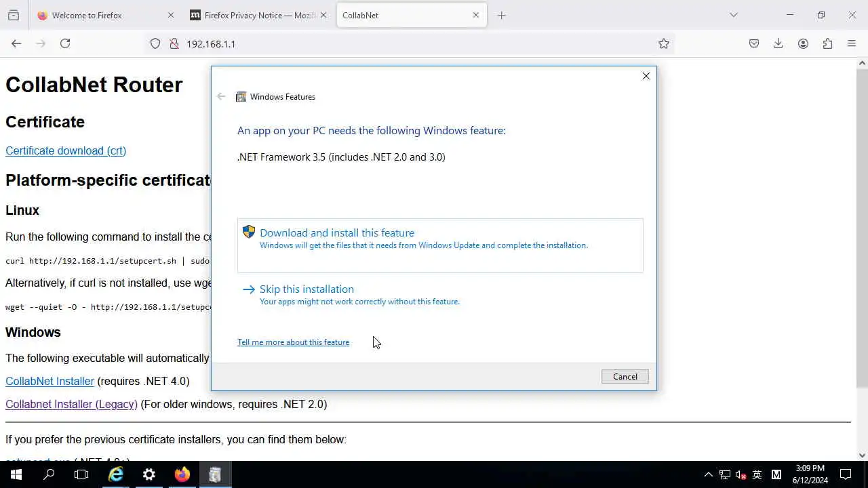Open tracking protection shield icon
Viewport: 868px width, 488px height.
click(155, 43)
